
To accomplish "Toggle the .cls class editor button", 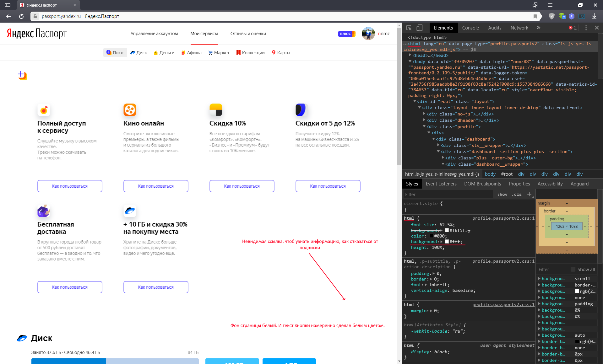I will pos(517,194).
